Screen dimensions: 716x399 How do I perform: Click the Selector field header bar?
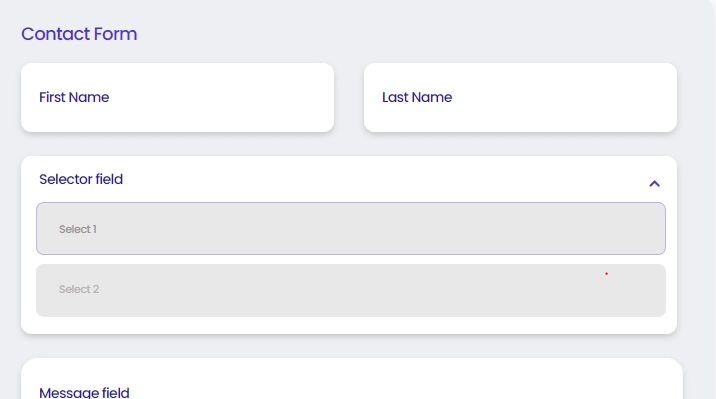point(349,179)
